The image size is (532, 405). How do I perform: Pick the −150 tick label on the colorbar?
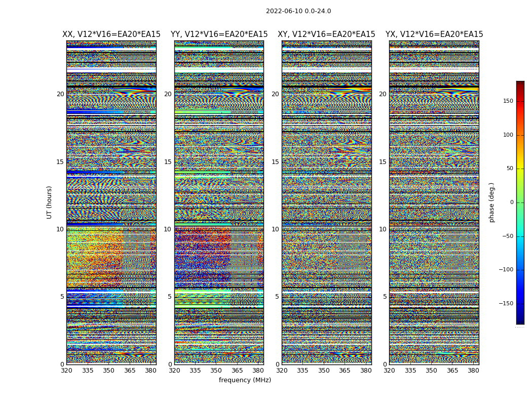(506, 303)
